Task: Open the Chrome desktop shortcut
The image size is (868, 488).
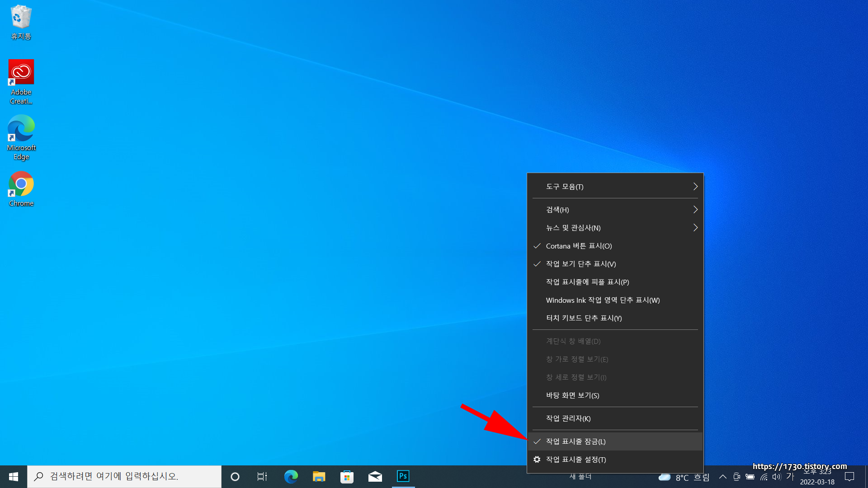Action: click(21, 184)
